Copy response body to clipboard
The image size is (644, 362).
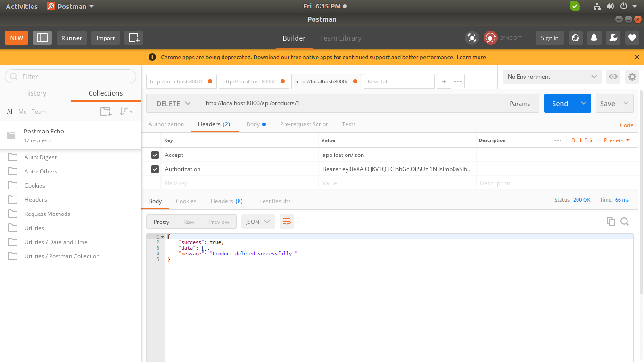(611, 222)
